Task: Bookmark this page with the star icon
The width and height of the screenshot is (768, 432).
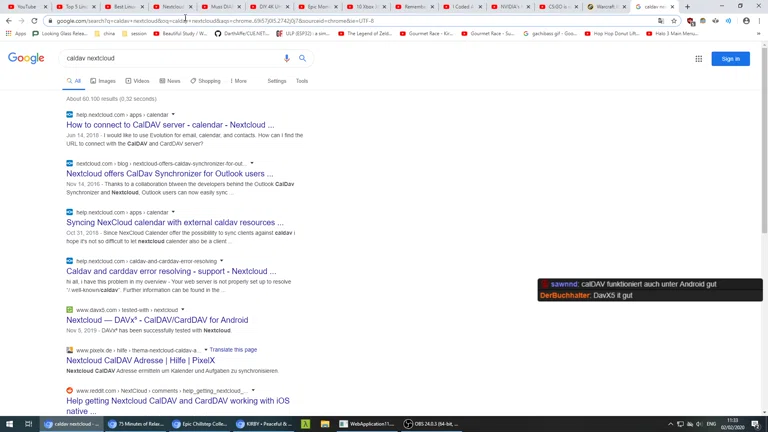Action: [x=674, y=21]
